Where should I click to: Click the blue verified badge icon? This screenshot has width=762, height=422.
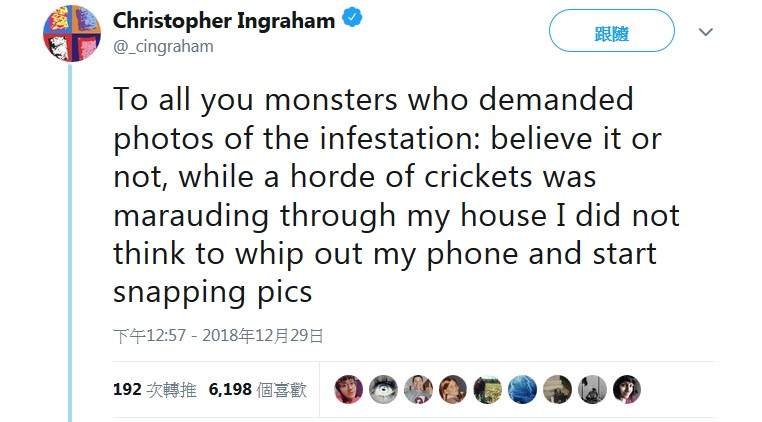[x=352, y=20]
